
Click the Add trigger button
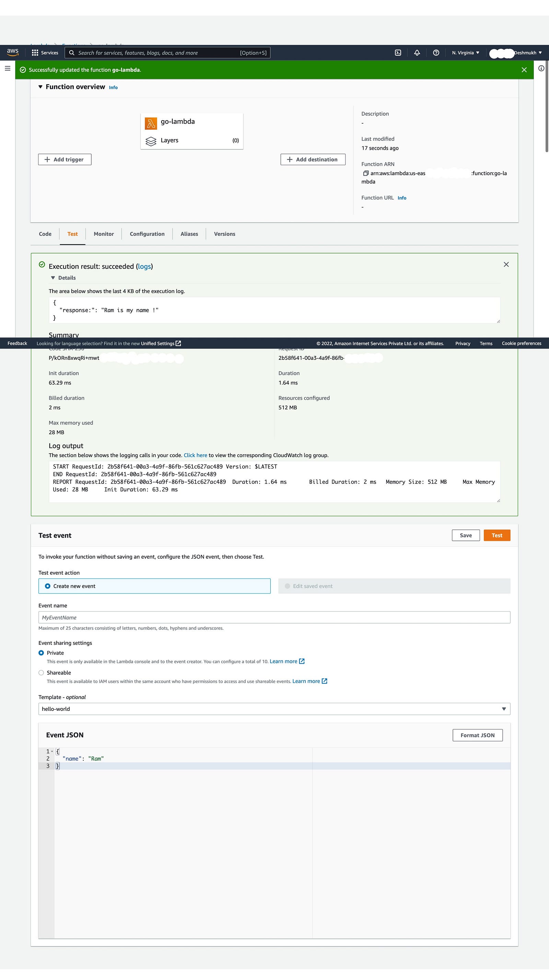click(x=65, y=160)
